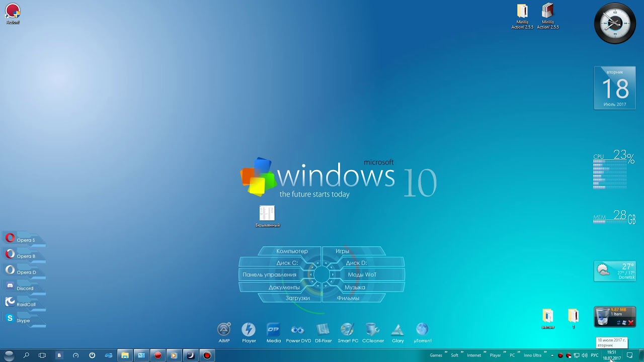Open Компьютер in the circular menu
This screenshot has height=362, width=644.
coord(292,251)
